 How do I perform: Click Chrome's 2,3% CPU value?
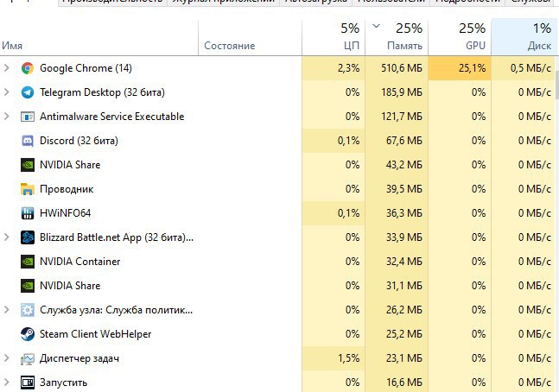tap(333, 68)
